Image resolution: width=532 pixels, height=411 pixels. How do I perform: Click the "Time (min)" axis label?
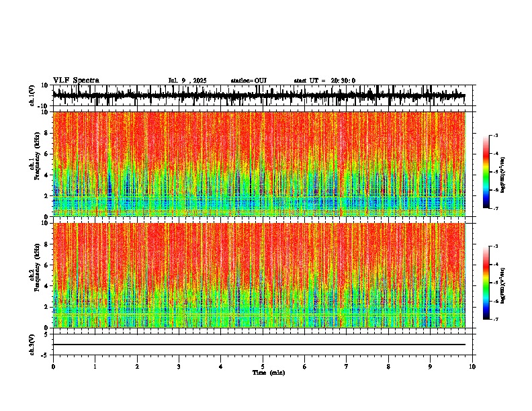coord(269,373)
